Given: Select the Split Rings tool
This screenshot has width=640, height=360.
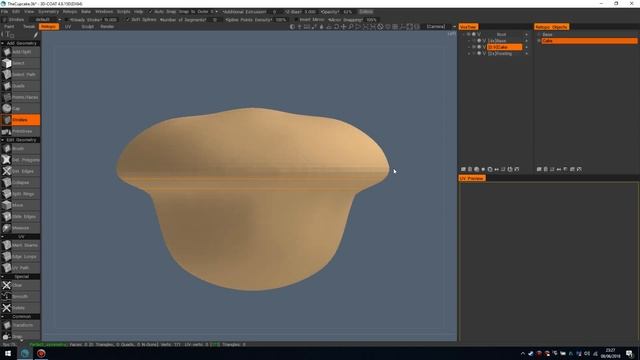Looking at the screenshot, I should (x=20, y=194).
